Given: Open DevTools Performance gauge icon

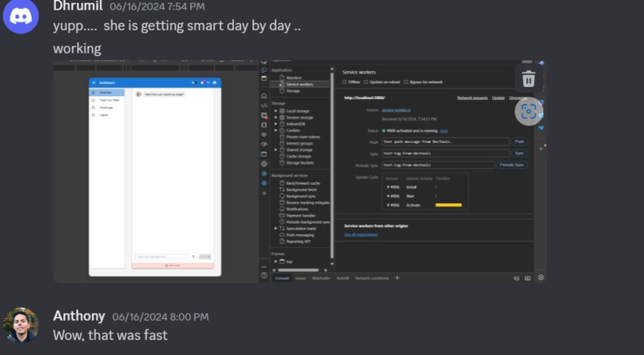Looking at the screenshot, I should click(264, 144).
